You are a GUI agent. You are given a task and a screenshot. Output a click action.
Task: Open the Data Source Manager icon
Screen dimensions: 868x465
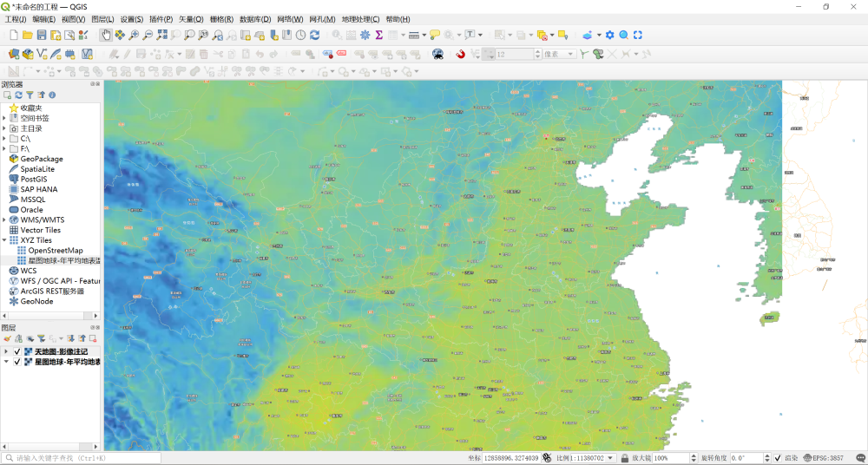pos(14,54)
